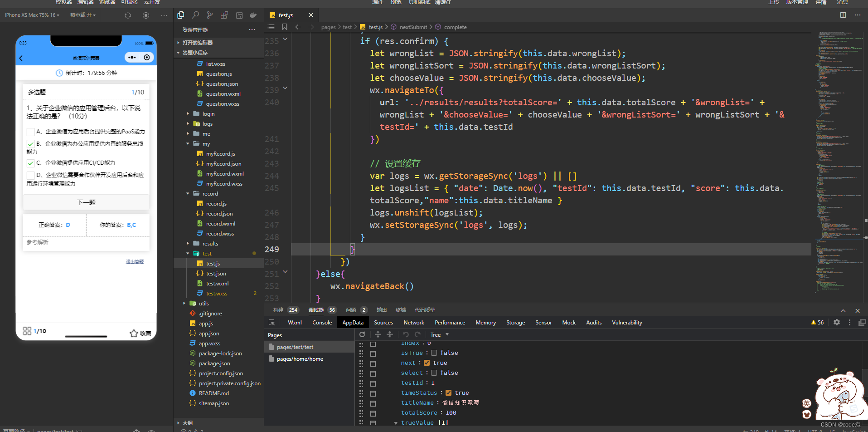
Task: Uncheck the timeStatus checkbox
Action: pos(448,393)
